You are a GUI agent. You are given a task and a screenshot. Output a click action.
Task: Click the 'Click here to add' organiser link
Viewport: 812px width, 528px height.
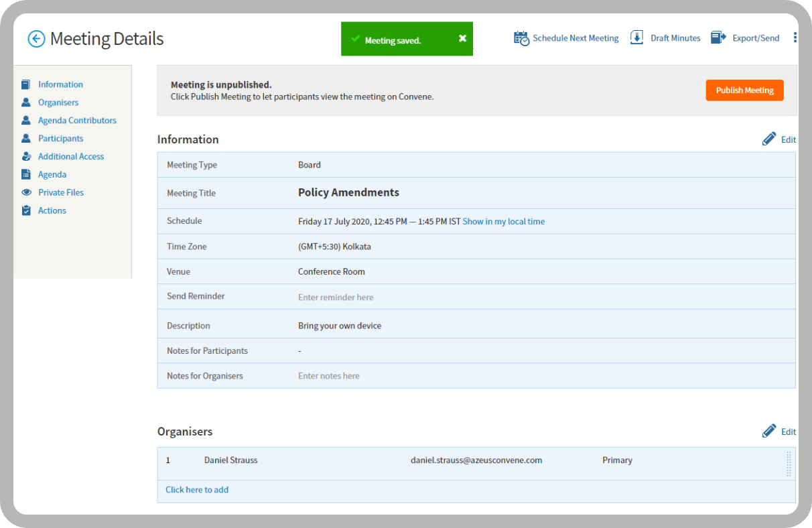point(197,490)
